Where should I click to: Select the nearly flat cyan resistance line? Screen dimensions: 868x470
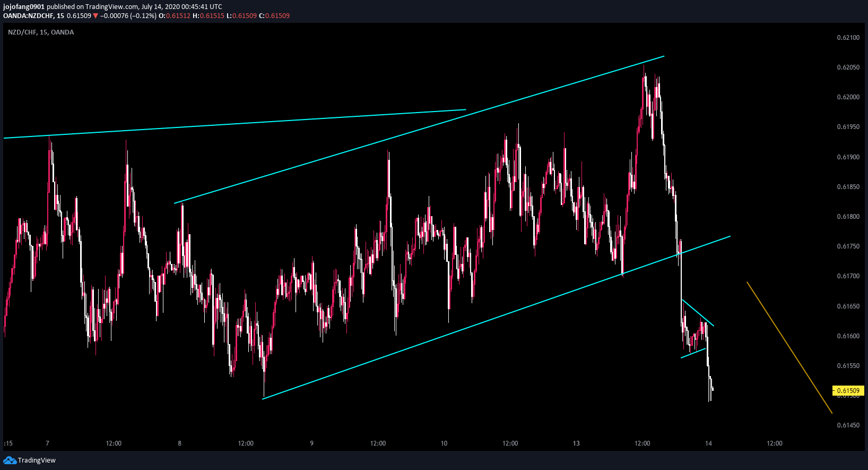(x=235, y=124)
